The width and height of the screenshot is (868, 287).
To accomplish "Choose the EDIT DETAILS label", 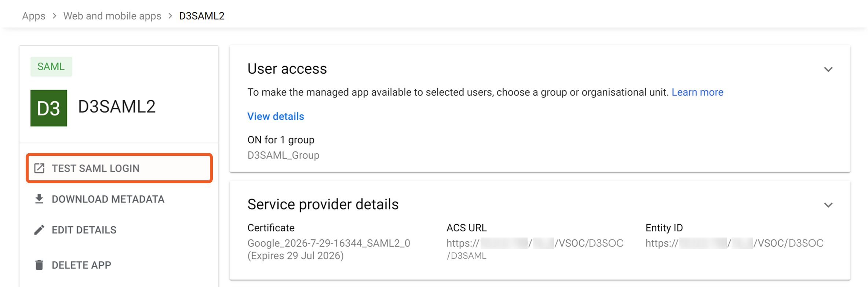I will coord(84,230).
